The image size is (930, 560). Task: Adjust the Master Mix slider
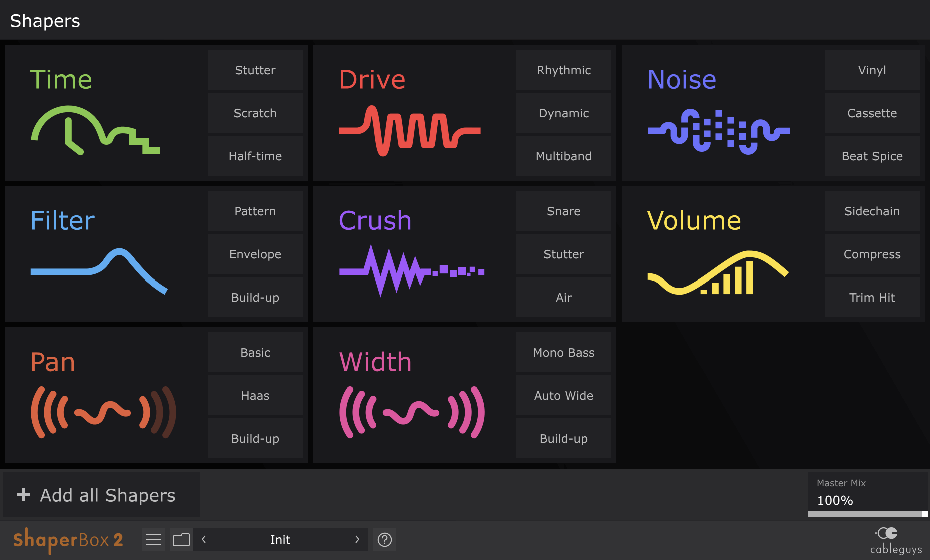point(868,514)
